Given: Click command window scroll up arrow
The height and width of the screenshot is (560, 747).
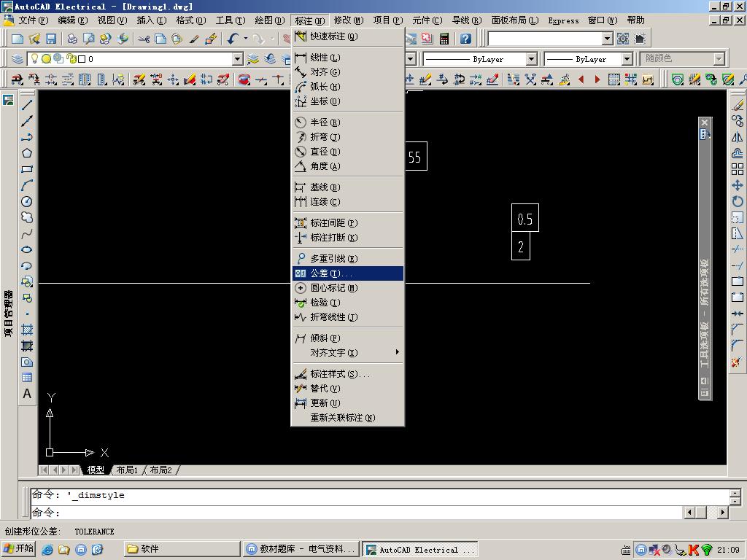Looking at the screenshot, I should pos(735,494).
